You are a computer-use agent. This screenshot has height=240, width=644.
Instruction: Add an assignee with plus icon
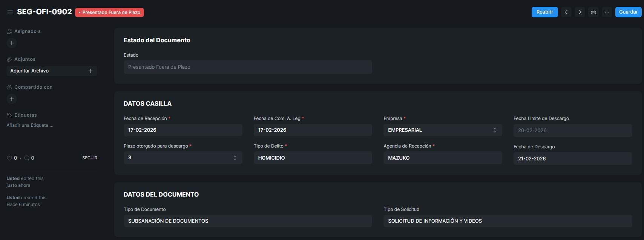click(x=12, y=43)
